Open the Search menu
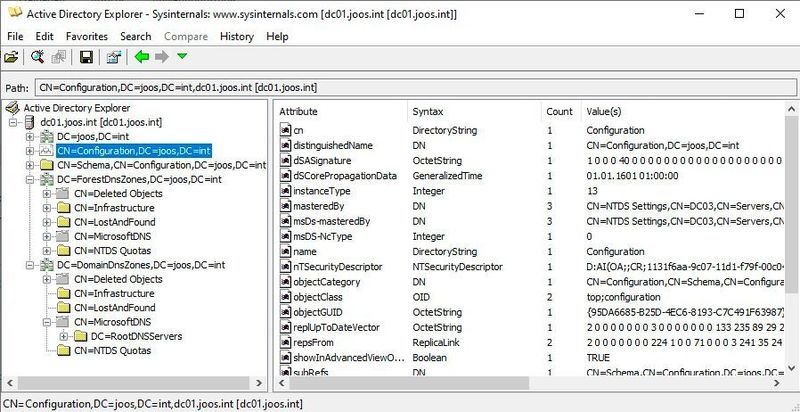This screenshot has width=800, height=412. pos(136,36)
